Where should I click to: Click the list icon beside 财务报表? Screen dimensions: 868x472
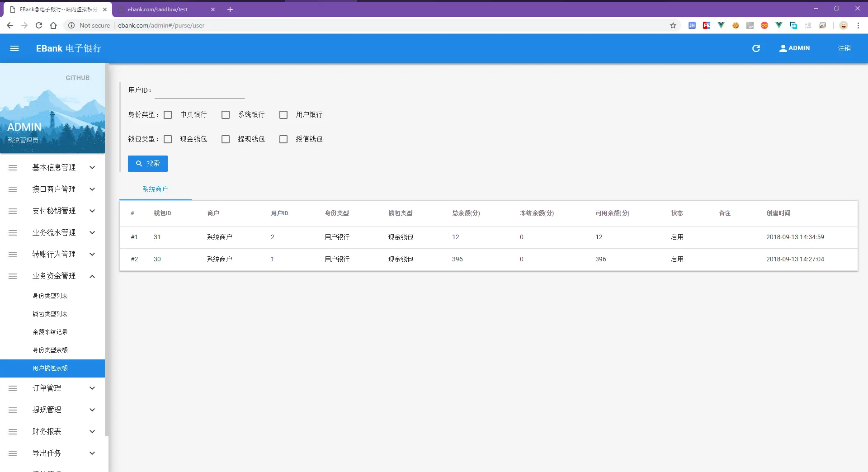click(x=13, y=432)
